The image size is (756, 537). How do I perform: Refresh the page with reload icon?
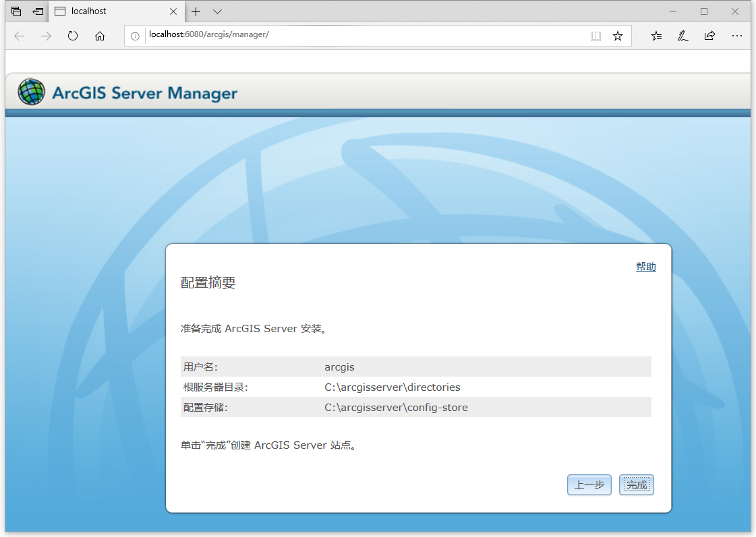[x=73, y=36]
